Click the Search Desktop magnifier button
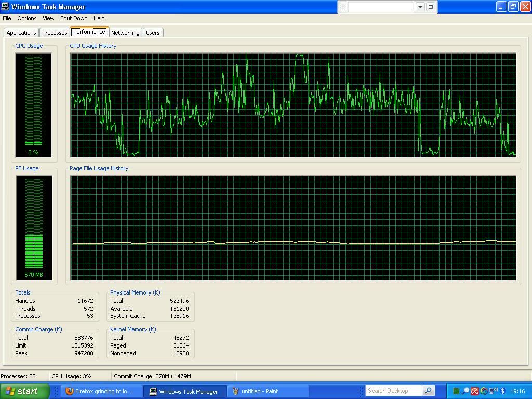The height and width of the screenshot is (399, 532). click(428, 391)
